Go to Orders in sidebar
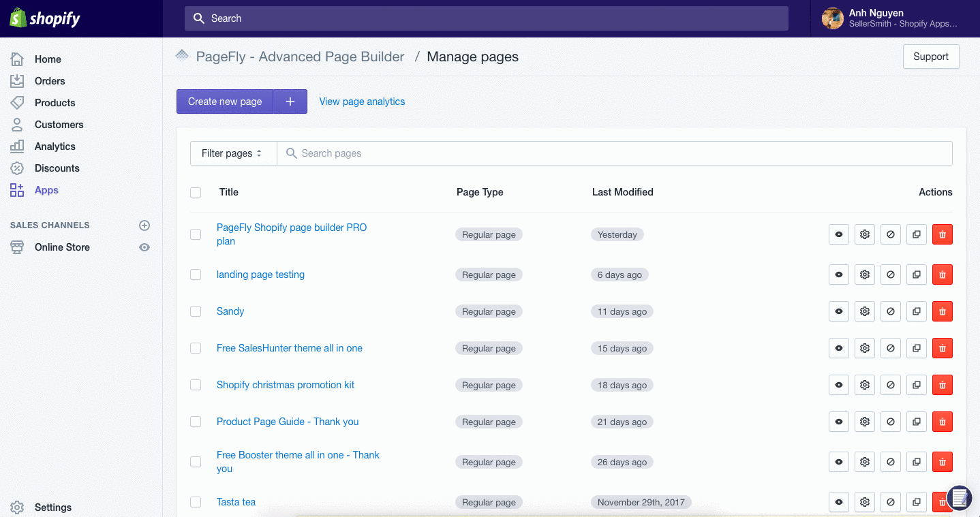This screenshot has height=517, width=980. [x=50, y=81]
